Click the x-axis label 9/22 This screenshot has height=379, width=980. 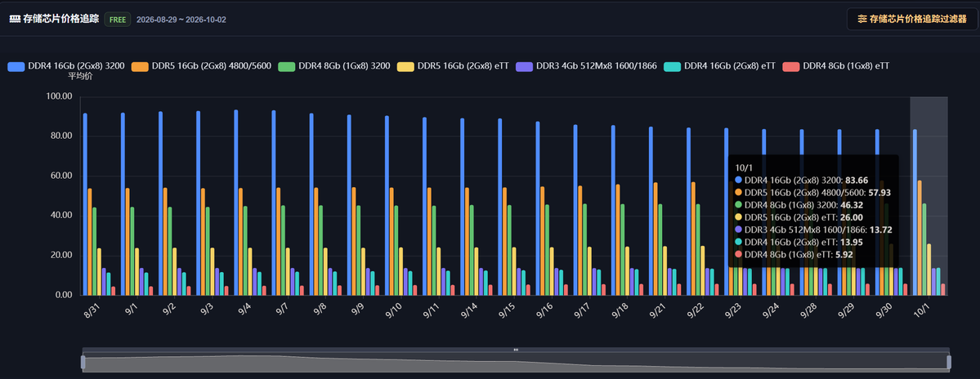point(695,310)
